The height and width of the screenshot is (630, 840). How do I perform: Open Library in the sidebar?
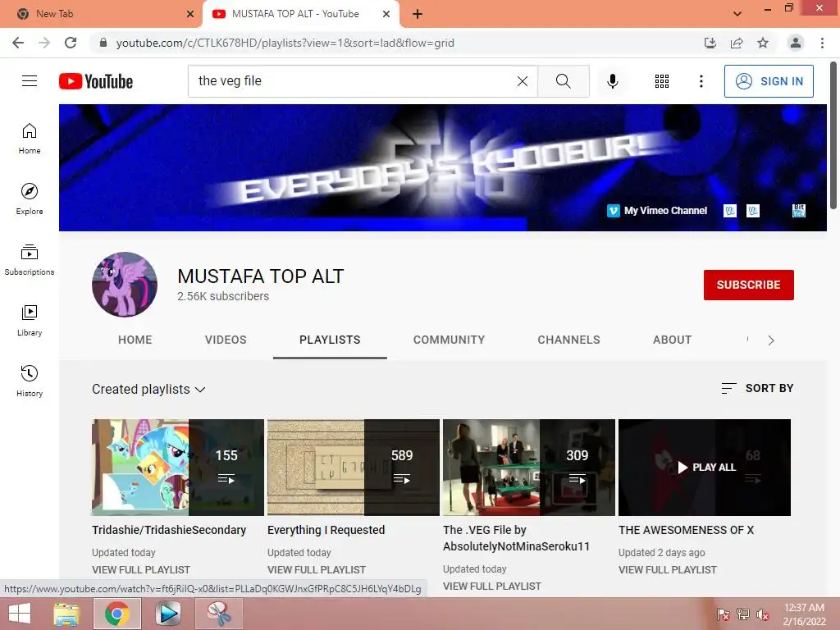click(x=30, y=321)
